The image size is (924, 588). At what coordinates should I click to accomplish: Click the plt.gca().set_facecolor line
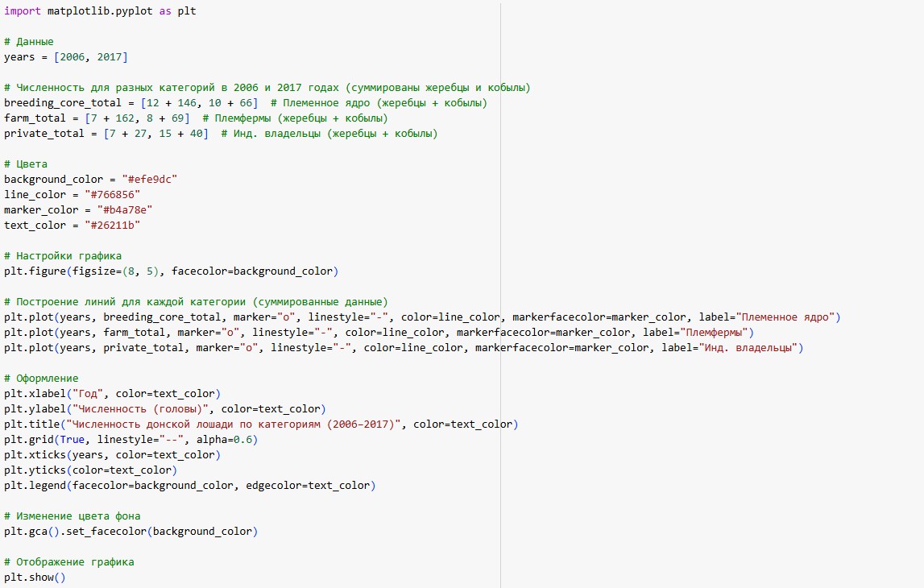click(x=131, y=532)
